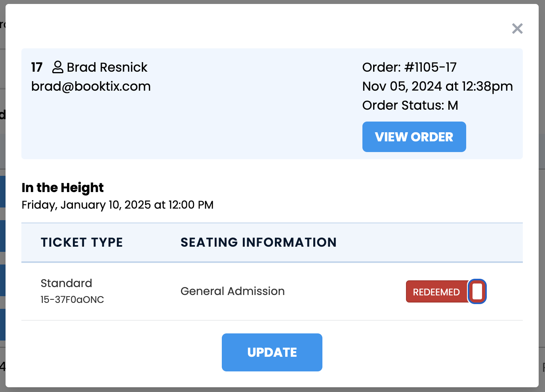Screen dimensions: 545x392
Task: Click the event title In the Height
Action: coord(63,188)
